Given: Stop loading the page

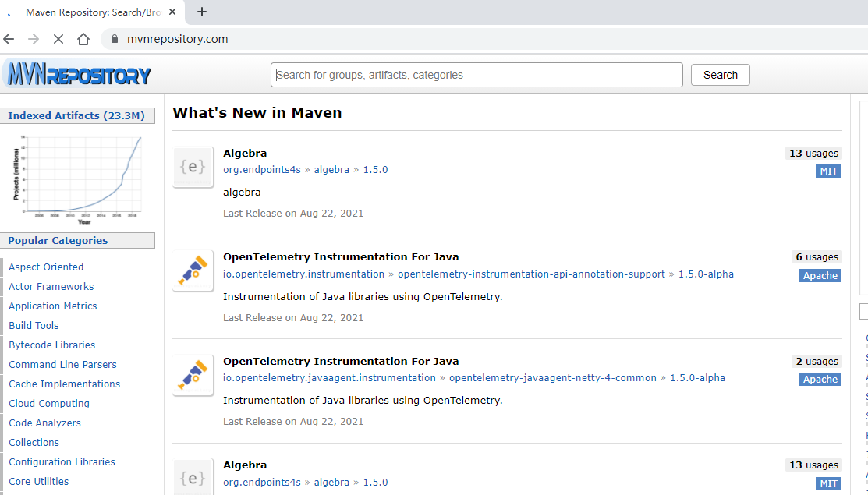Looking at the screenshot, I should (x=58, y=39).
